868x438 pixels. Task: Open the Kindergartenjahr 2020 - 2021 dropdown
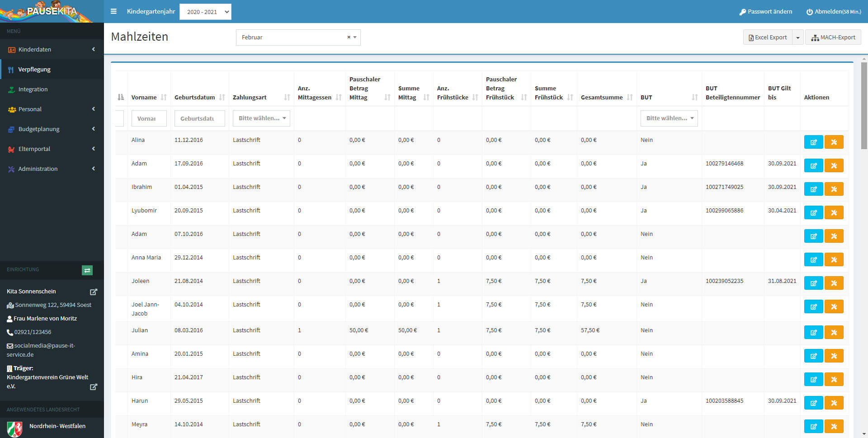[x=205, y=12]
